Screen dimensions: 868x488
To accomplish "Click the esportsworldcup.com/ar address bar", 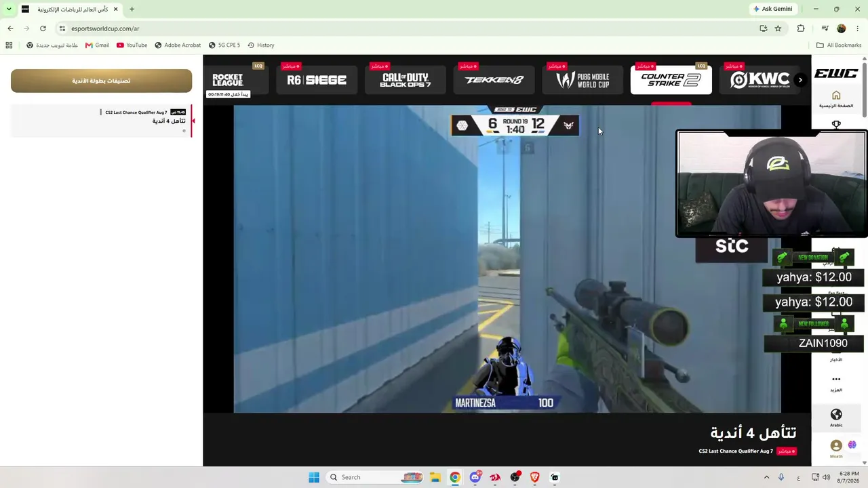I will click(x=407, y=28).
